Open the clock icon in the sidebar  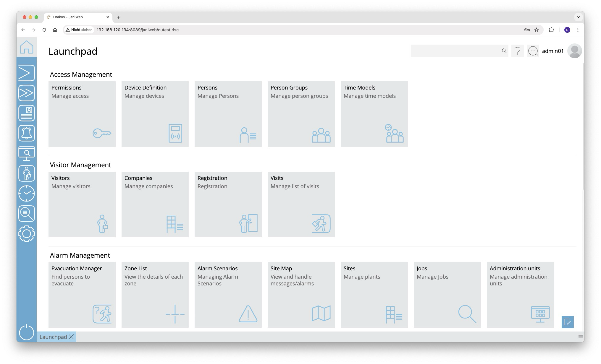point(27,194)
